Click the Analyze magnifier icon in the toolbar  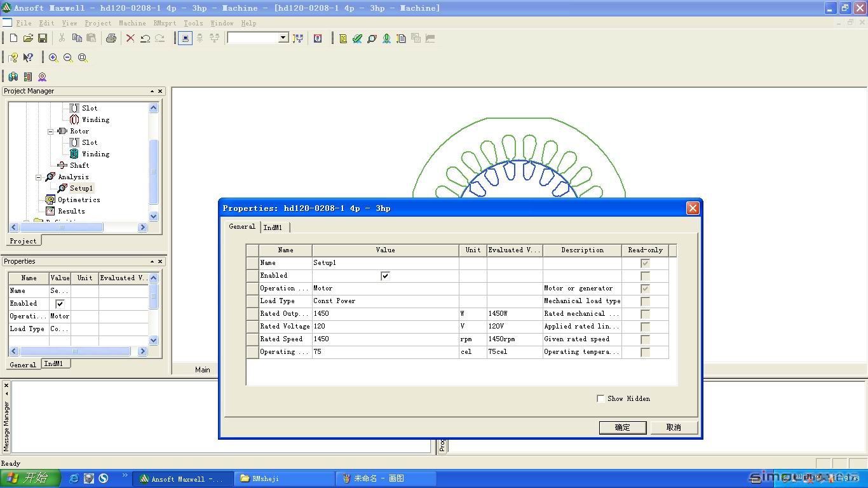[x=372, y=38]
